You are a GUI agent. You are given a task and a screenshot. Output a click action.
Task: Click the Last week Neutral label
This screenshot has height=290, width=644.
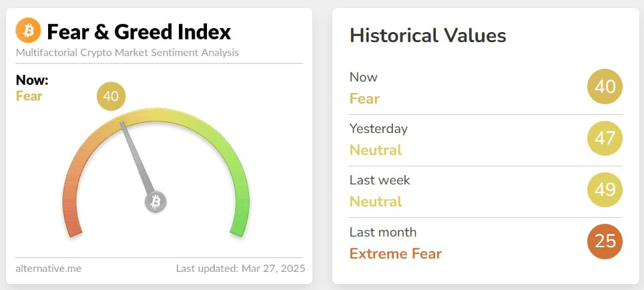[376, 202]
